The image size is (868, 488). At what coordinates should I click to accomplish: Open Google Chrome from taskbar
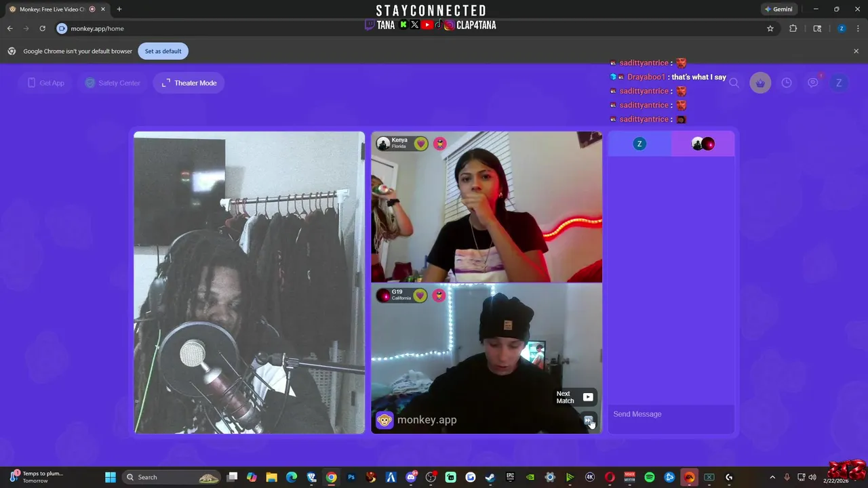pyautogui.click(x=331, y=477)
